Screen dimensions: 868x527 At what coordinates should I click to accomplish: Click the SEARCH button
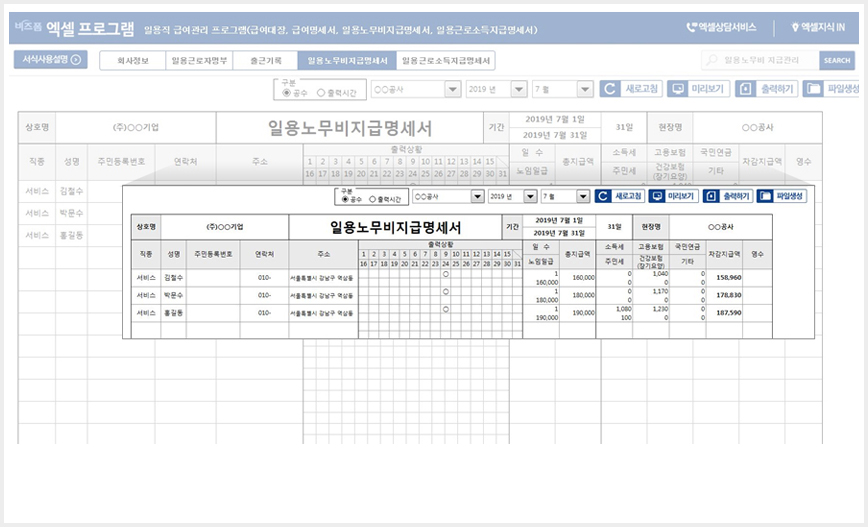click(x=836, y=60)
